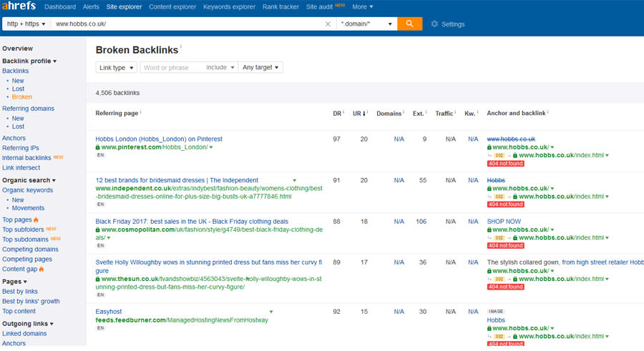Open Anchors under Backlink profile
Image resolution: width=644 pixels, height=351 pixels.
(14, 138)
